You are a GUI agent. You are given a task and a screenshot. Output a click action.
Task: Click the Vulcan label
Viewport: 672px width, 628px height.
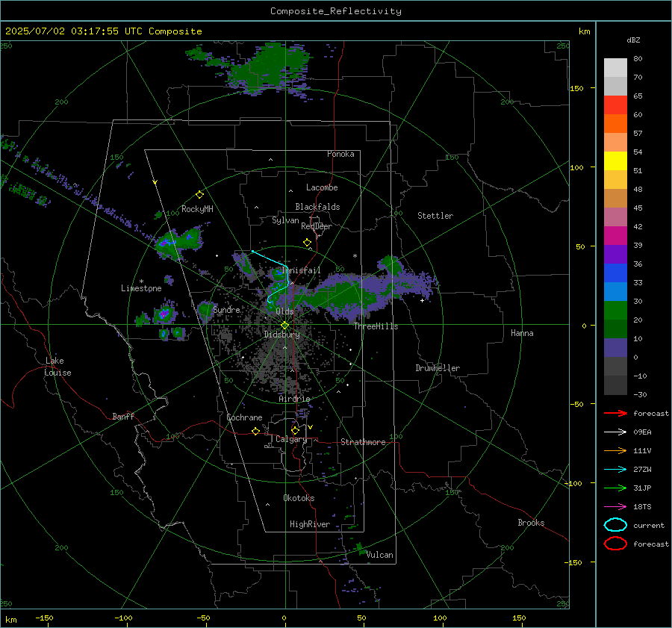(380, 555)
